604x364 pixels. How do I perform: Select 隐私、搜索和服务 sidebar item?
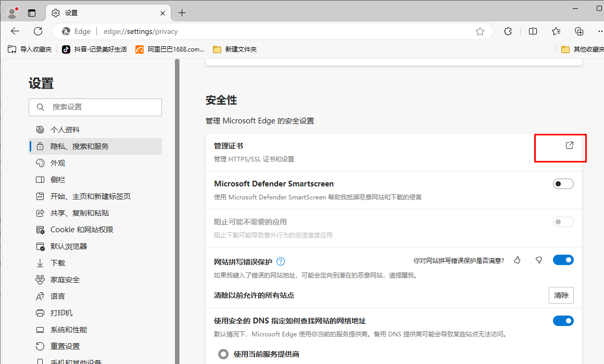[95, 146]
